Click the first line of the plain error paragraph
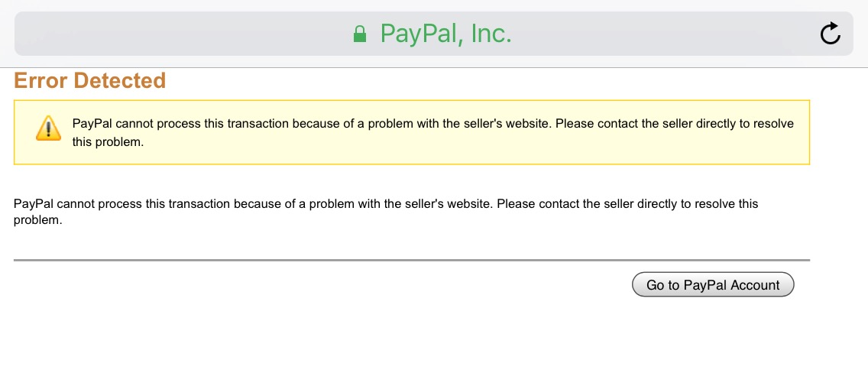The height and width of the screenshot is (386, 868). click(x=386, y=204)
